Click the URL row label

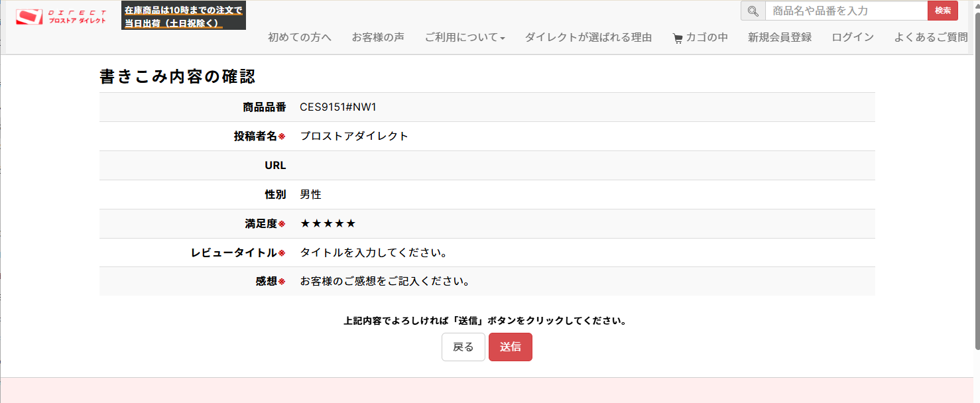click(275, 165)
